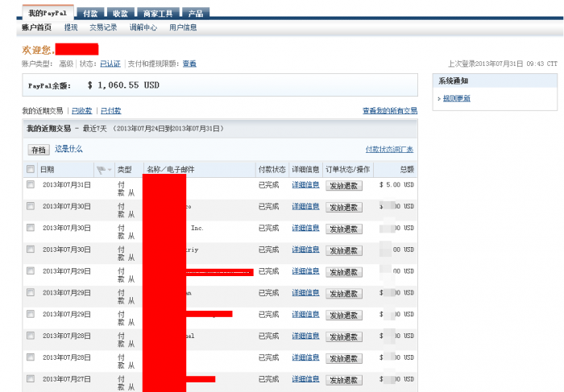This screenshot has width=564, height=392.
Task: Select checkbox of the row ending 'Inc.'
Action: coord(31,228)
